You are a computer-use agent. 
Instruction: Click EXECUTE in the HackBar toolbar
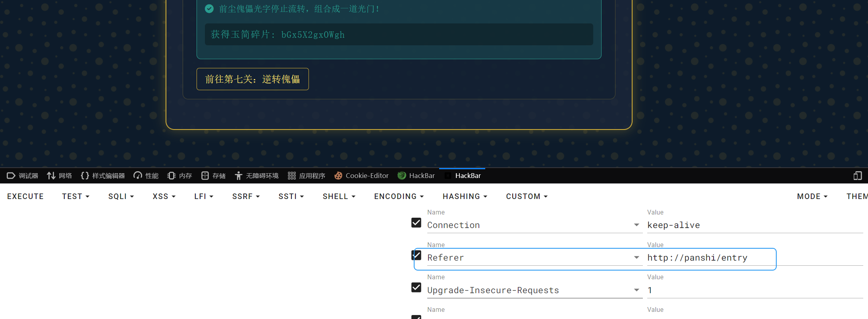(x=25, y=196)
